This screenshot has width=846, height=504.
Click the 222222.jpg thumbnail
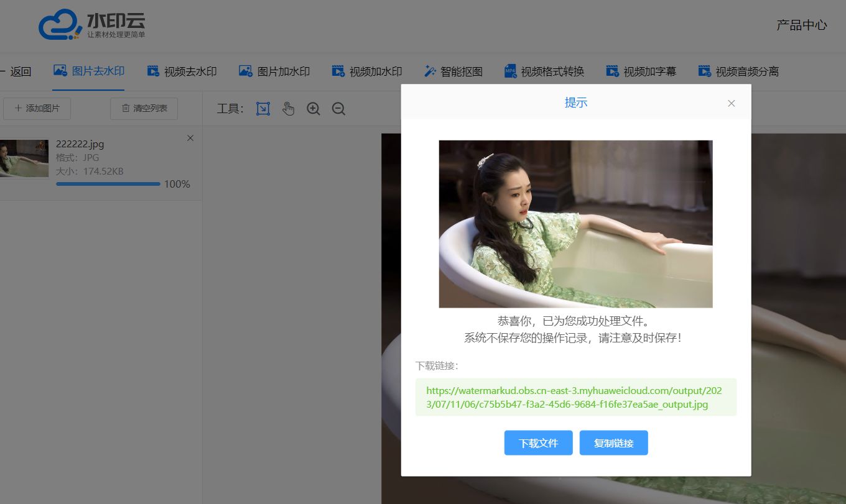point(24,158)
